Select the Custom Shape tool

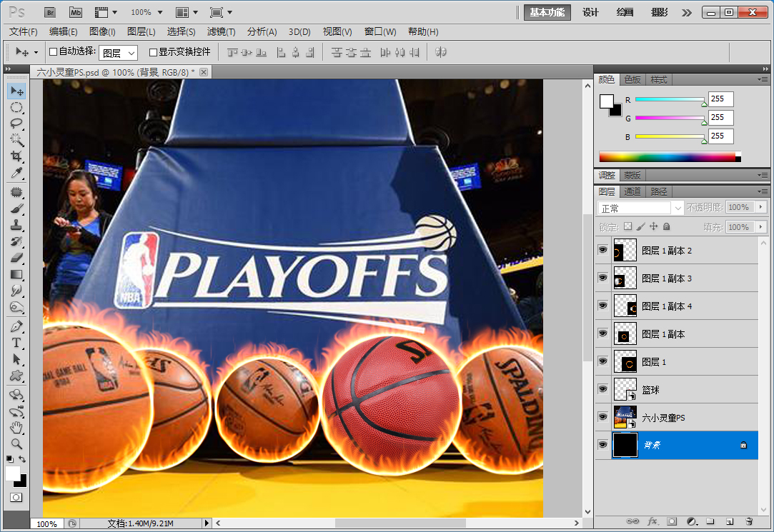click(16, 376)
